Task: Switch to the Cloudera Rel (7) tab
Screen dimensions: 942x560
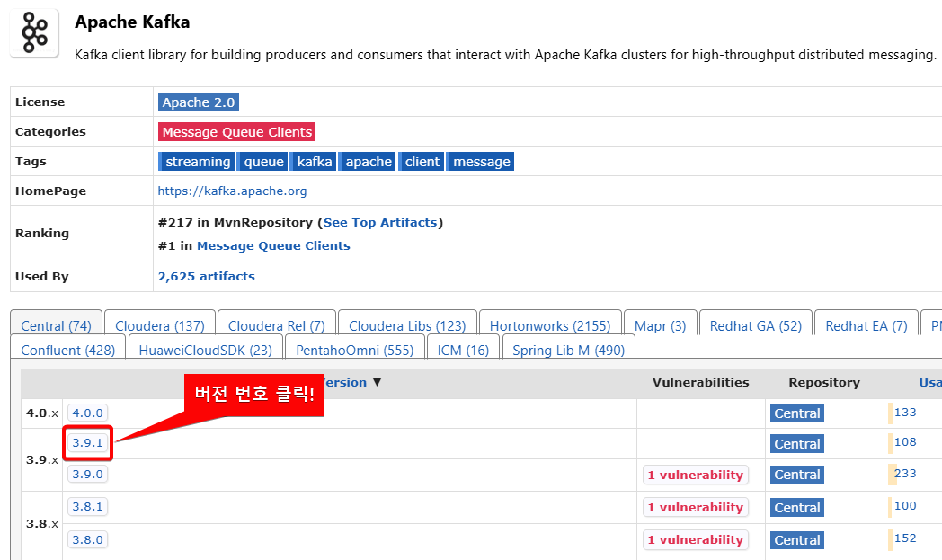Action: click(x=276, y=325)
